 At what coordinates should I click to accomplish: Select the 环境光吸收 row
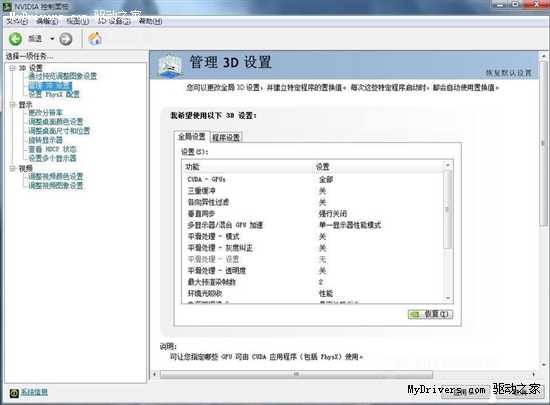click(x=313, y=293)
